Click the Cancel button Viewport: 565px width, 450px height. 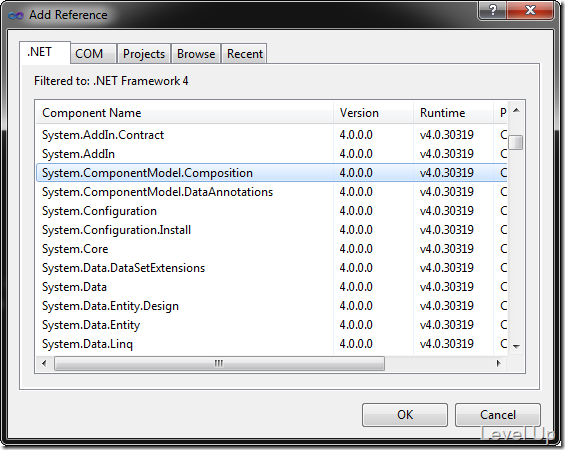[x=498, y=415]
